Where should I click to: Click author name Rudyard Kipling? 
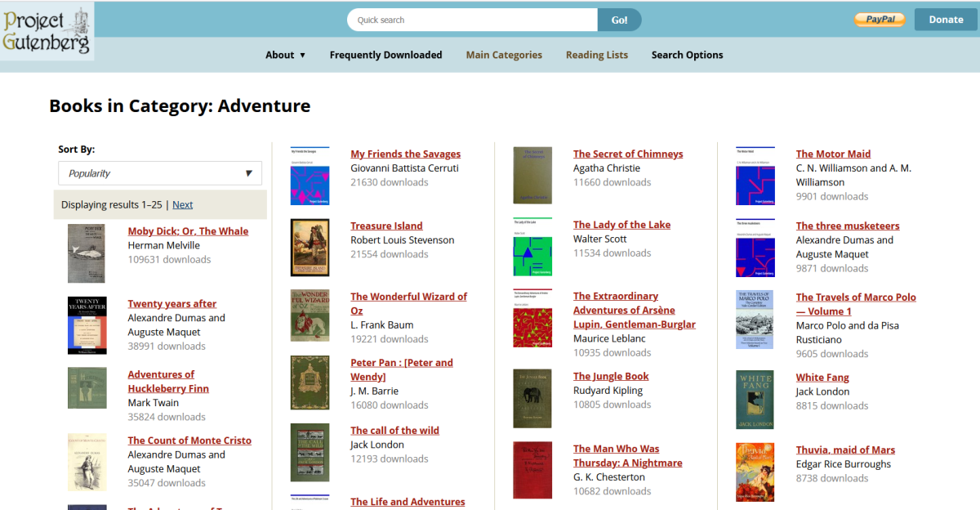click(x=608, y=391)
